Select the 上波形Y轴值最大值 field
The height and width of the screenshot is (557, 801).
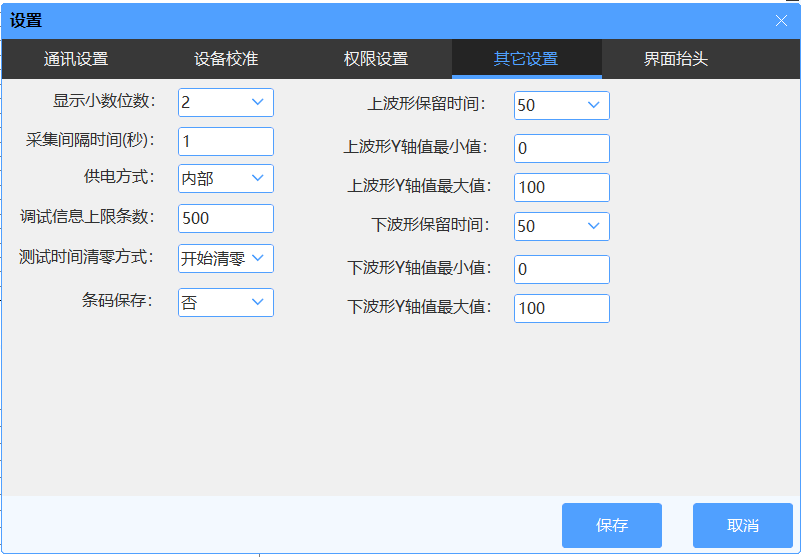pyautogui.click(x=562, y=187)
